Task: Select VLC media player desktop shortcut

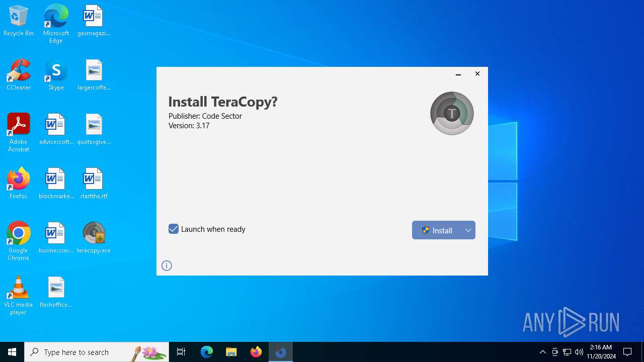Action: pos(19,296)
